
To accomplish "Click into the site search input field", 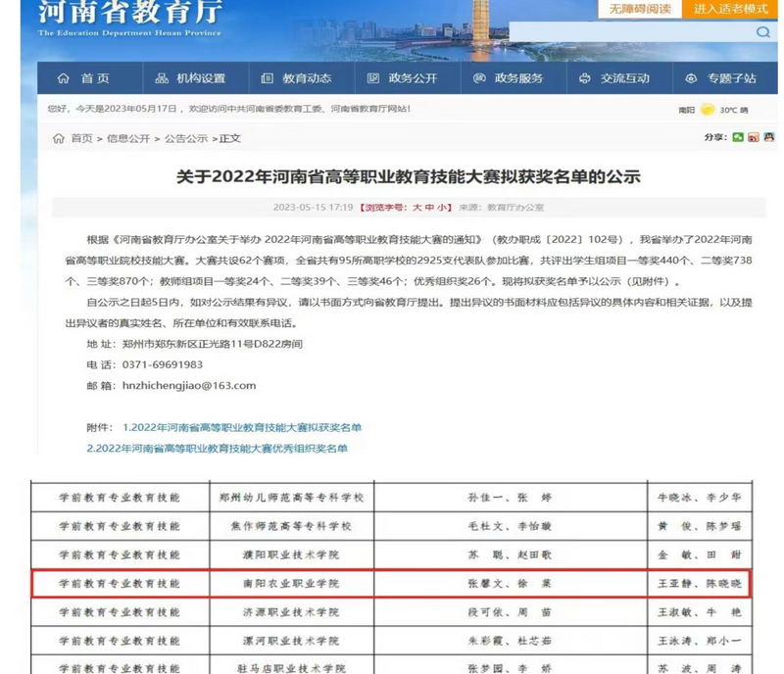I will [632, 32].
